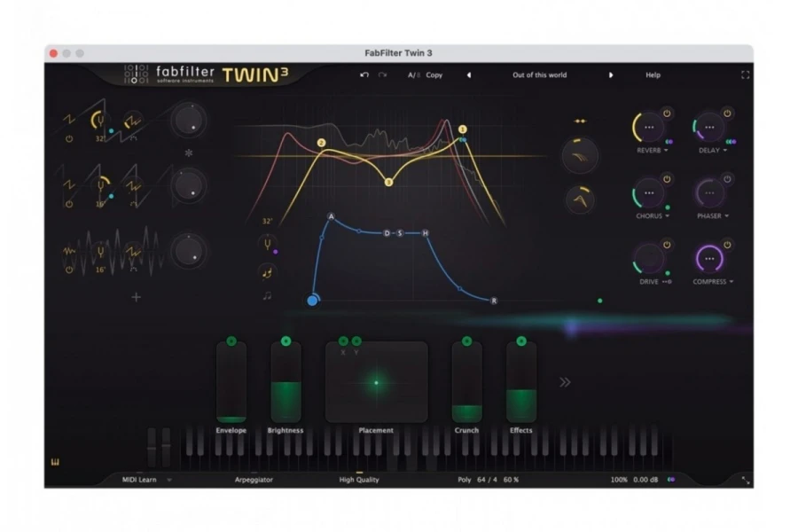Select oscillator 3 noise waveform icon
Screen dimensions: 798x532
click(x=68, y=251)
